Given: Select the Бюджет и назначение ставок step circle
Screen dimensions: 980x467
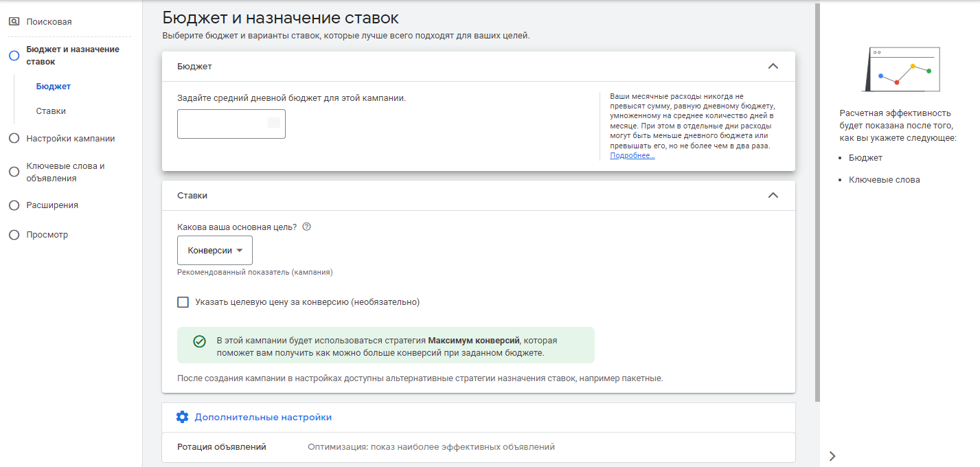Looking at the screenshot, I should (x=14, y=56).
